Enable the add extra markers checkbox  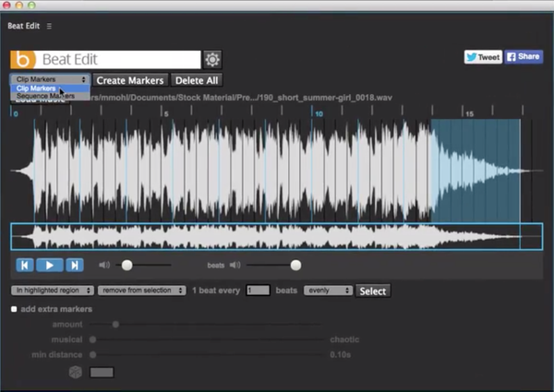pyautogui.click(x=15, y=308)
